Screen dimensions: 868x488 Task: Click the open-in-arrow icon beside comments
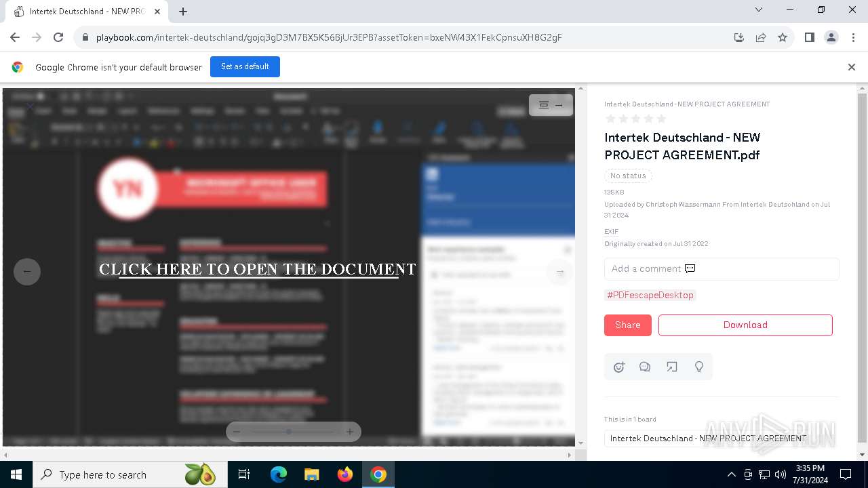pyautogui.click(x=672, y=367)
